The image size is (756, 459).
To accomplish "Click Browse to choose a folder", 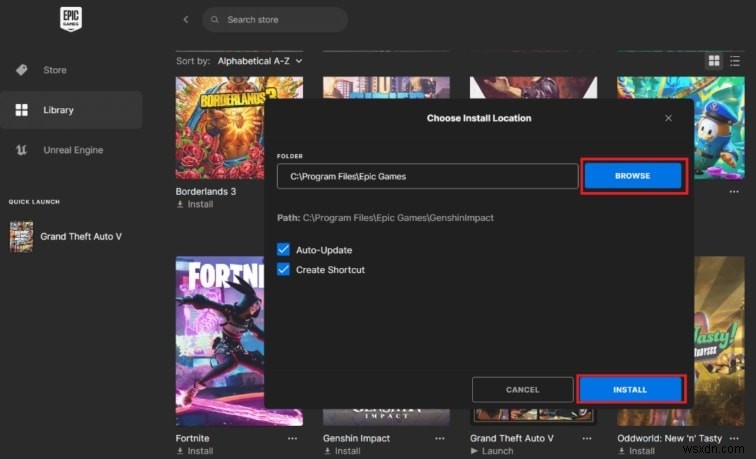I will [x=633, y=176].
